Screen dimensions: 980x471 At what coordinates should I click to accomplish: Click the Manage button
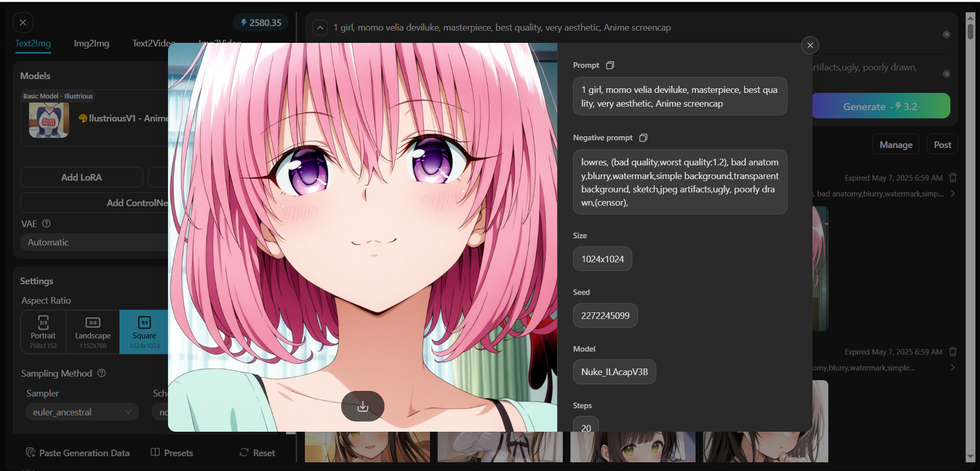point(896,145)
